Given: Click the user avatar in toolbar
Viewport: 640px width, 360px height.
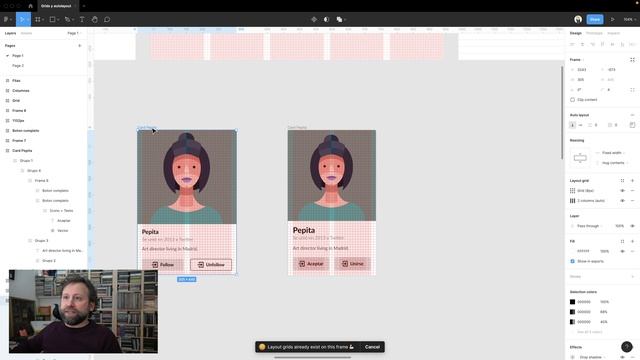Looking at the screenshot, I should tap(578, 19).
